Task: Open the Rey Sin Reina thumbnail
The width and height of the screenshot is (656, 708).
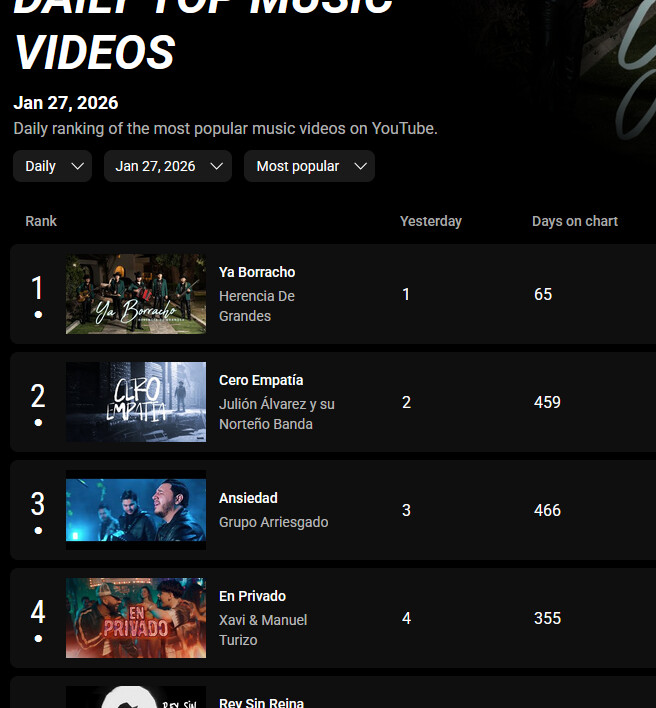Action: tap(136, 697)
